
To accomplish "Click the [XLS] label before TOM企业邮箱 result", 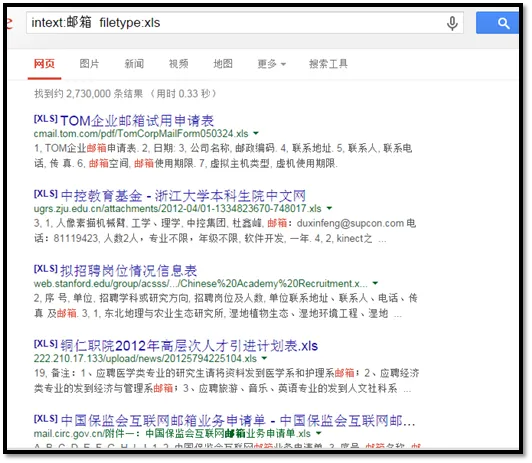I will point(45,118).
